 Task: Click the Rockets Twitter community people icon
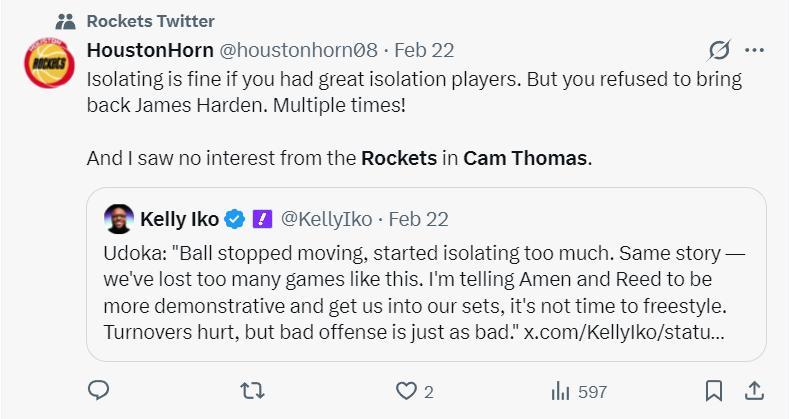point(66,21)
